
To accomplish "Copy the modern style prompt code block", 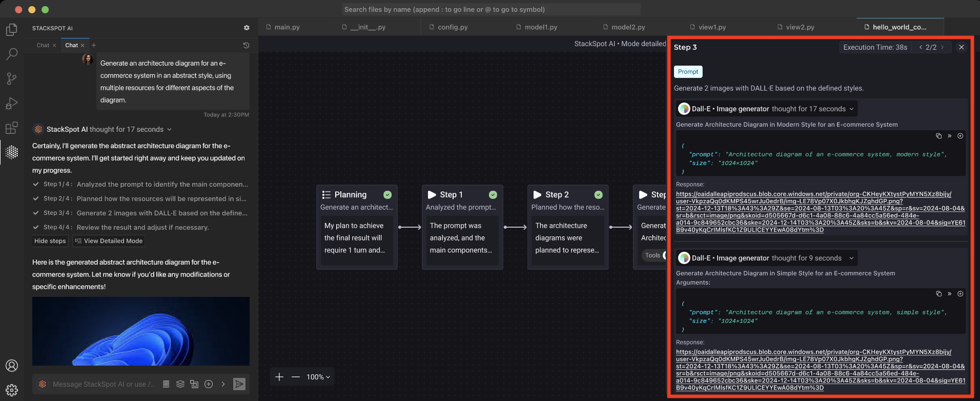I will pos(938,136).
